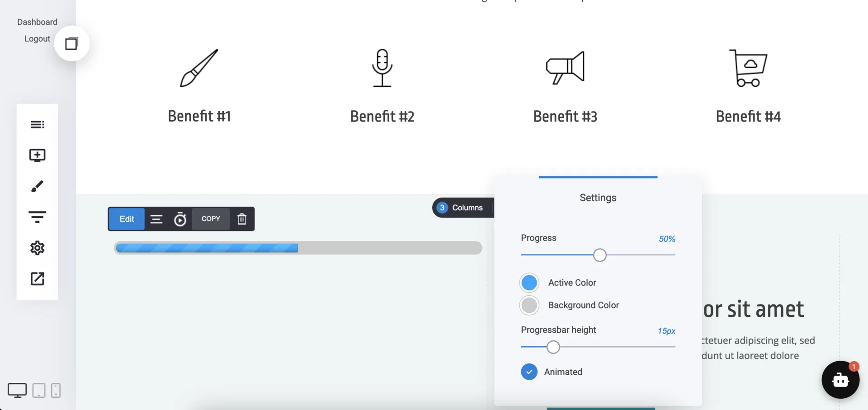Toggle the Animated checkbox
This screenshot has width=868, height=410.
pos(529,372)
